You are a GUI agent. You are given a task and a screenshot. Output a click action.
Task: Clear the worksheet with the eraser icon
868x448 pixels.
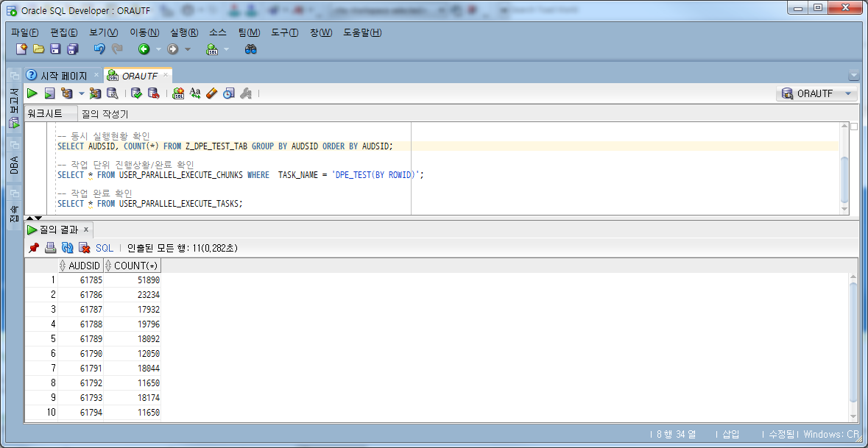pos(211,93)
